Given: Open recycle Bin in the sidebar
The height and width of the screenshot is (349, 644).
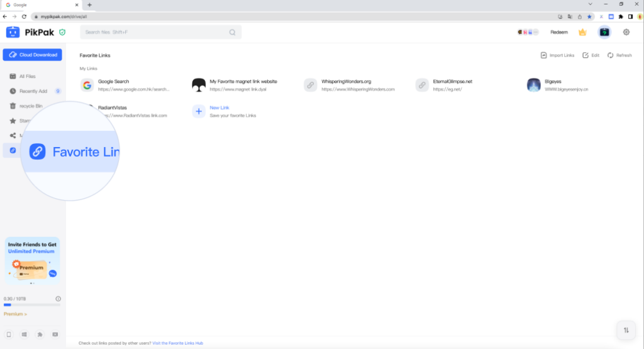Looking at the screenshot, I should click(30, 106).
